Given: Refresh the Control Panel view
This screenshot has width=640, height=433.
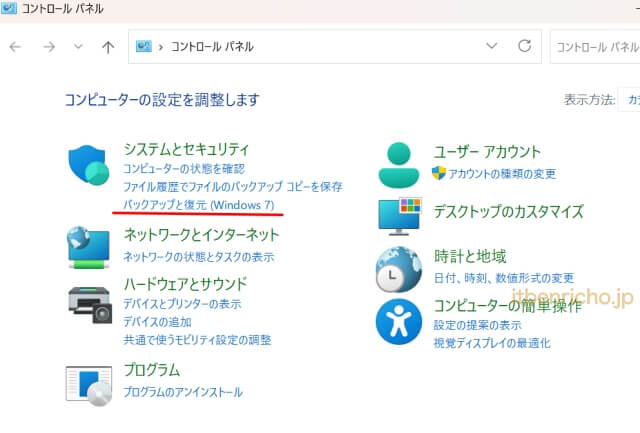Looking at the screenshot, I should pyautogui.click(x=524, y=46).
